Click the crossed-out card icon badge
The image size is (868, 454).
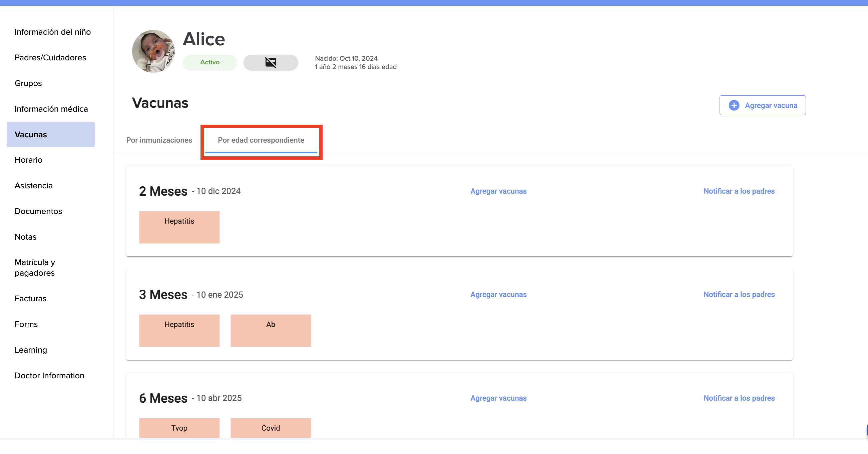tap(271, 62)
